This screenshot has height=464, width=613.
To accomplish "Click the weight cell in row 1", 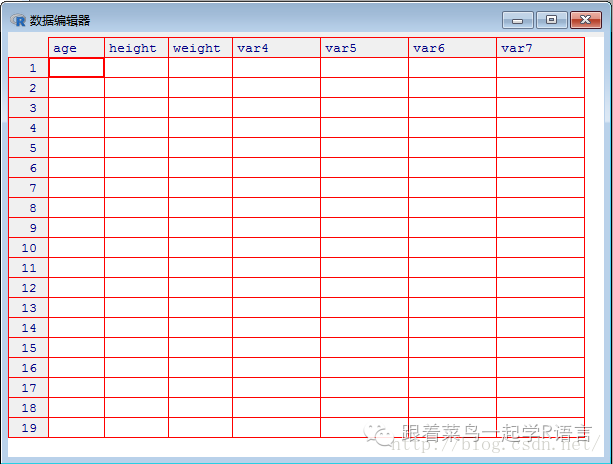I will [200, 68].
